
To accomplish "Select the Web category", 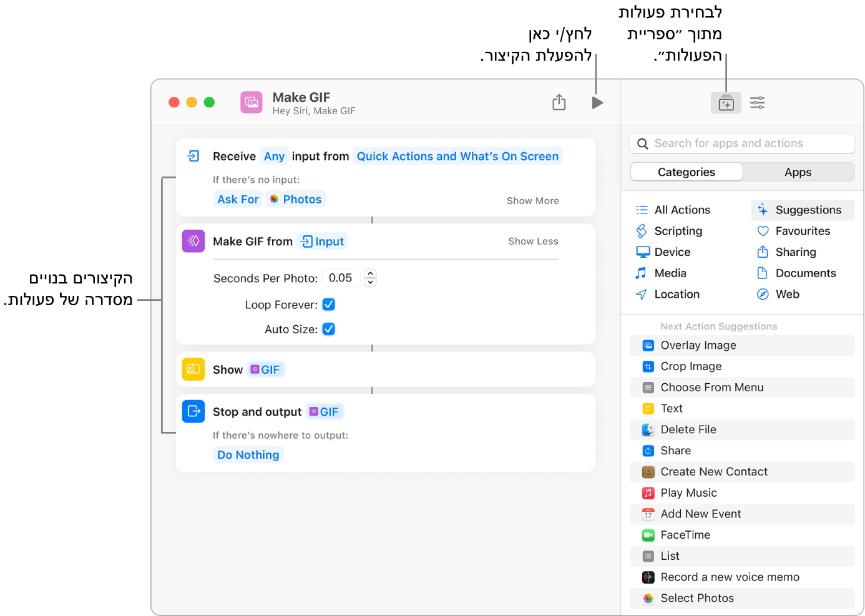I will (x=788, y=294).
